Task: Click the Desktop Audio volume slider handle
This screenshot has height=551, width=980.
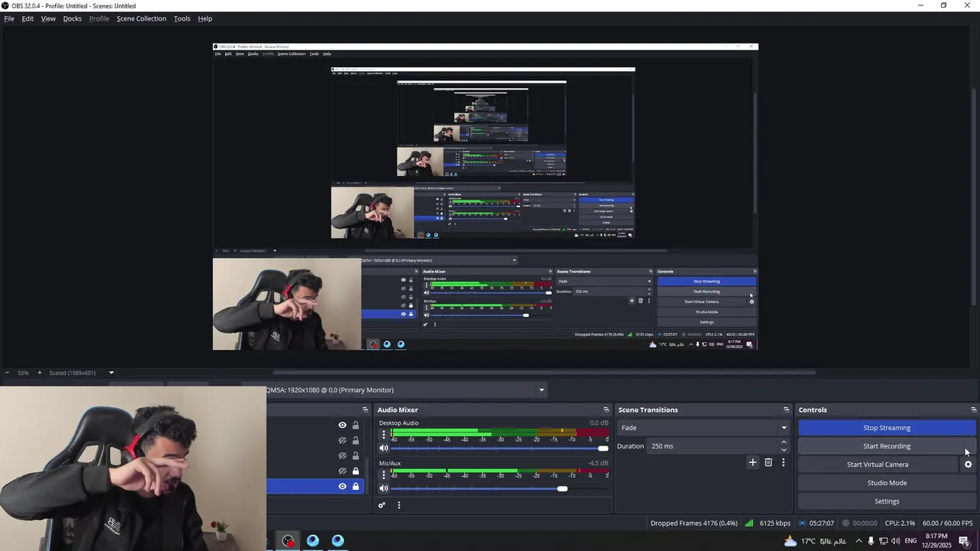Action: click(x=603, y=448)
